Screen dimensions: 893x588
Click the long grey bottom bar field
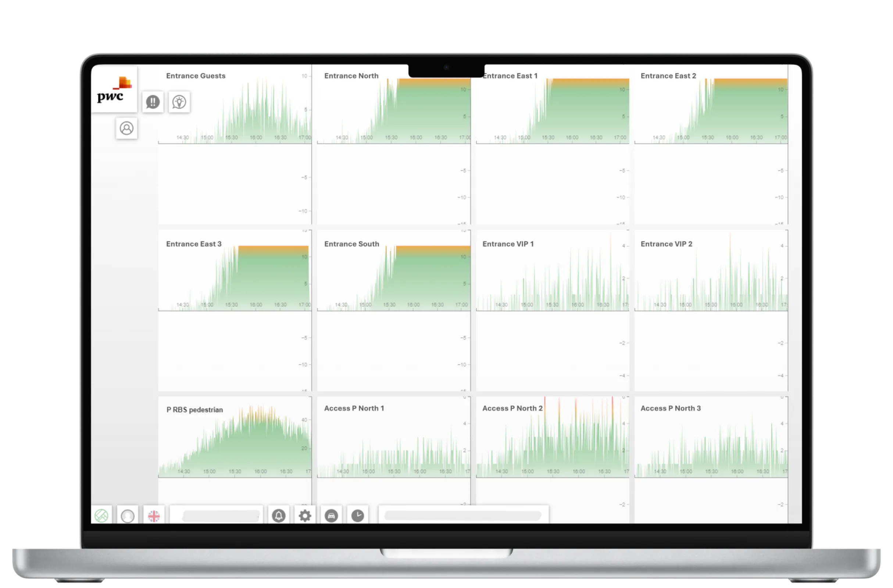tap(462, 516)
